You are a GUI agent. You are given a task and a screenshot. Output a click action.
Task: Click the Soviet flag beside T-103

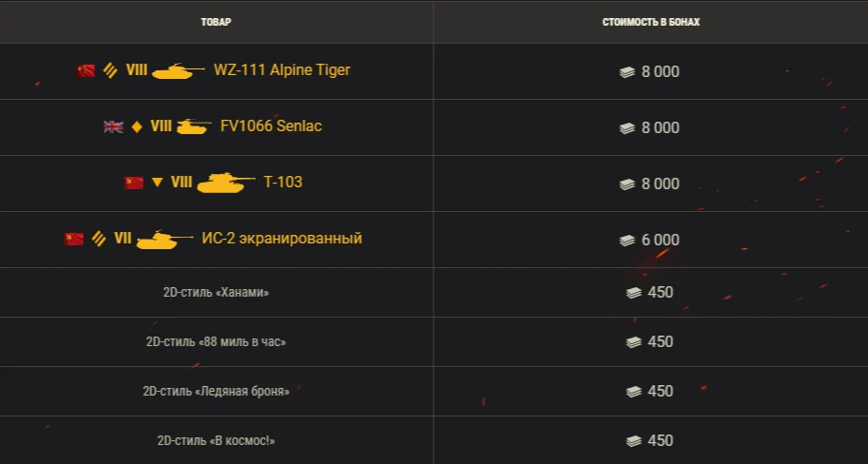(x=134, y=183)
